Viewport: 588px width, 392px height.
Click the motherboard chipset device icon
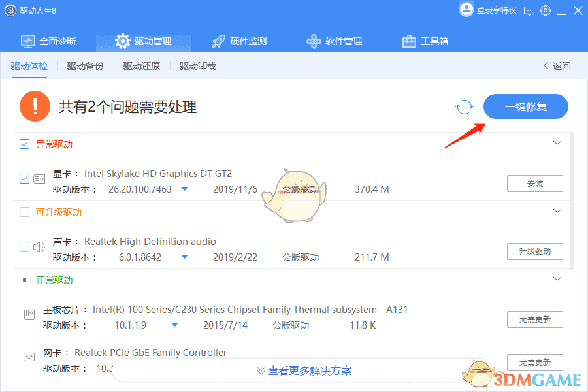29,315
